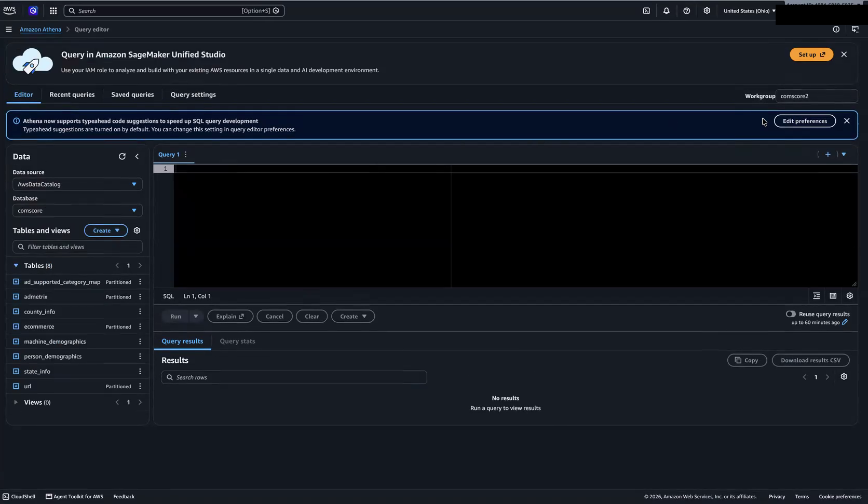Viewport: 868px width, 504px height.
Task: Refresh the Data panel
Action: point(122,156)
